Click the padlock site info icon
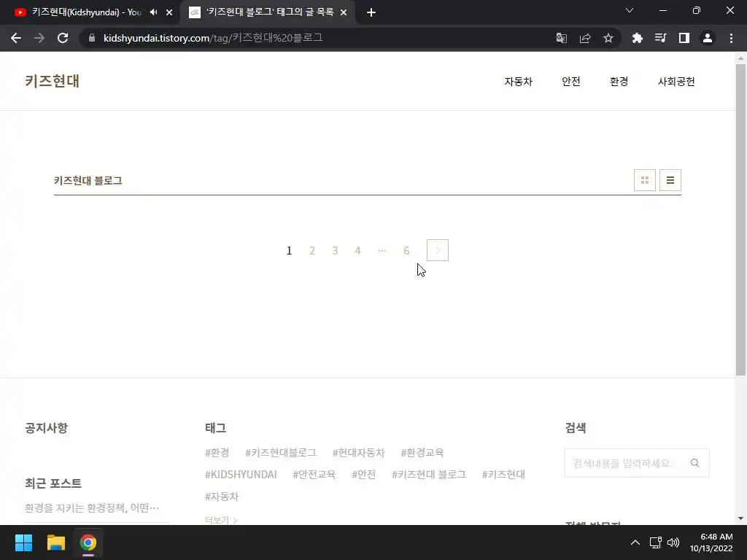Viewport: 747px width, 560px height. click(x=92, y=38)
